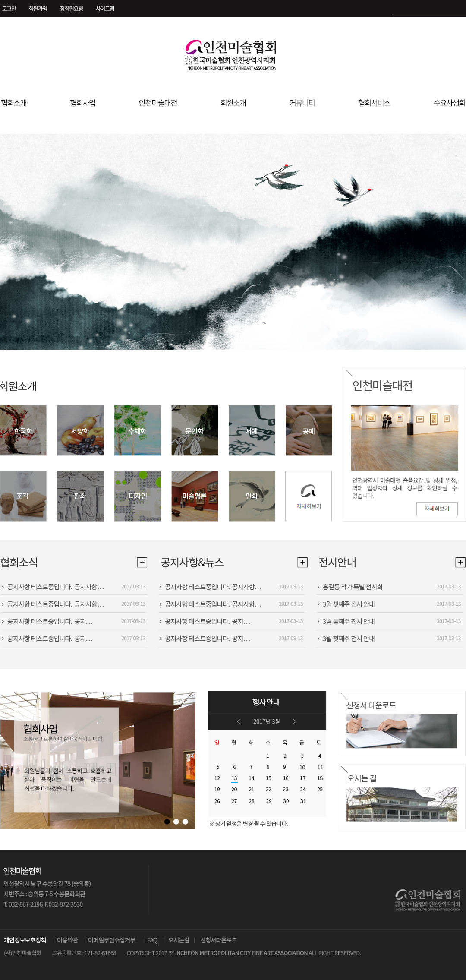Open the 협회소개 menu
This screenshot has width=466, height=980.
point(14,103)
